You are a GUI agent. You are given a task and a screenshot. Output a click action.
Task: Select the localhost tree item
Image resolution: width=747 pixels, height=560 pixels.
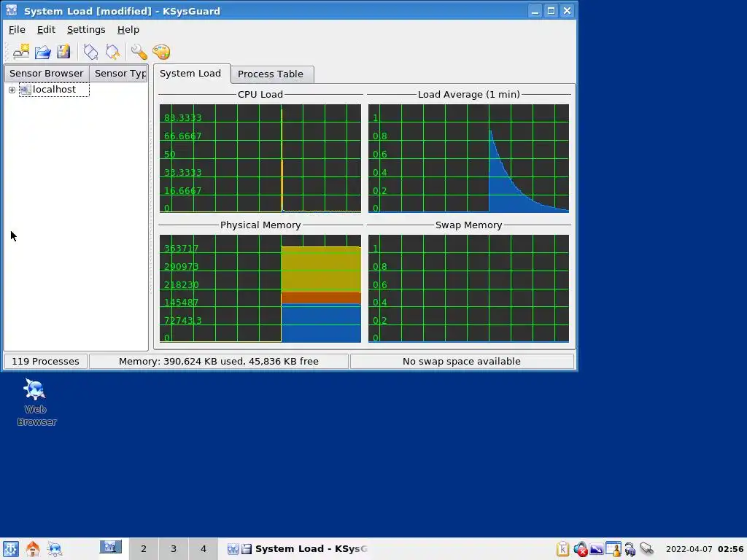(x=54, y=90)
